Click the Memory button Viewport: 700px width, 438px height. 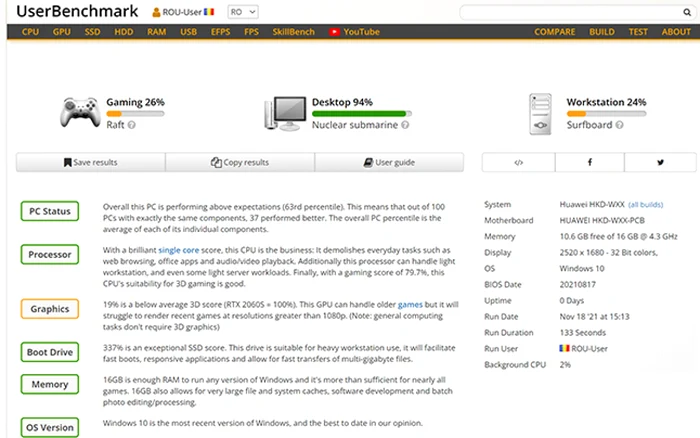click(50, 384)
